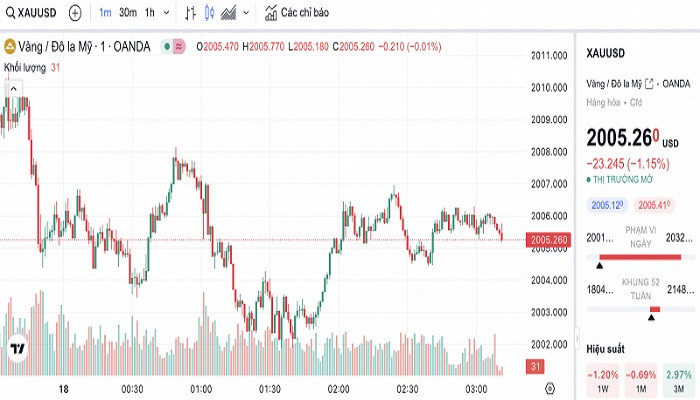Select the 1m timeframe
Image resolution: width=700 pixels, height=400 pixels.
tap(105, 13)
